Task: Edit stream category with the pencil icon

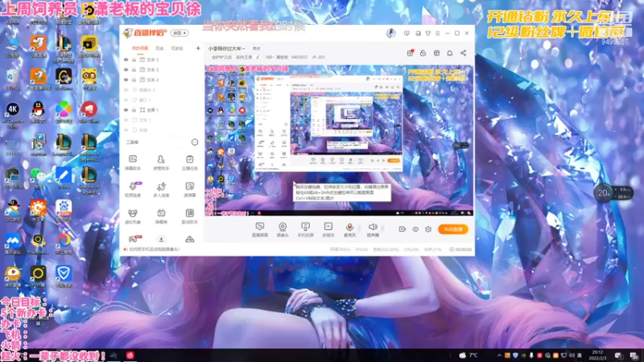Action: pos(258,57)
